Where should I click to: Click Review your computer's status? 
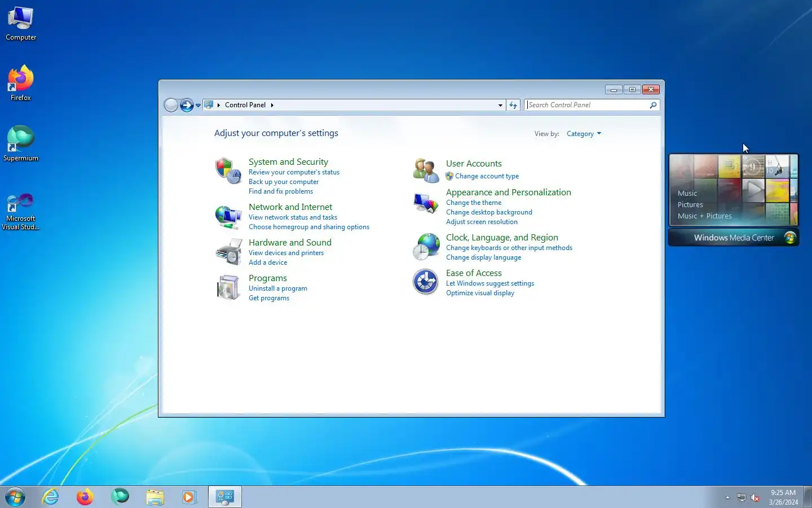coord(294,172)
